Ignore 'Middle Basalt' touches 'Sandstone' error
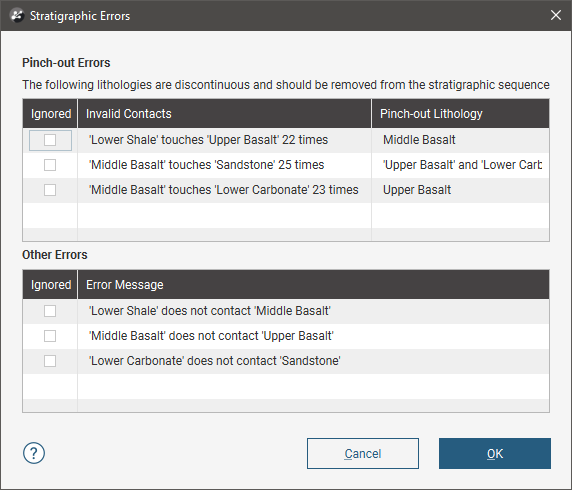The image size is (572, 490). [50, 165]
